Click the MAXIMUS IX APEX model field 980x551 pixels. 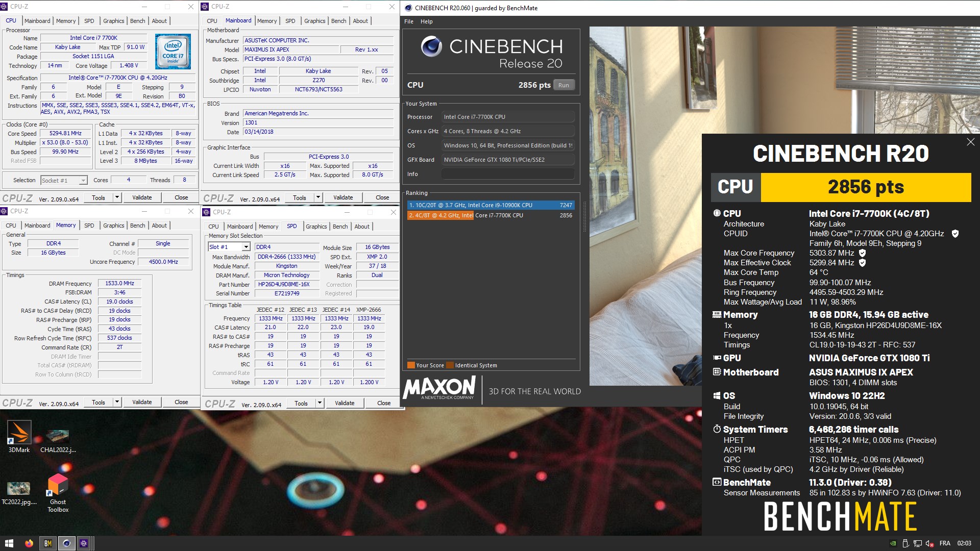[x=291, y=49]
